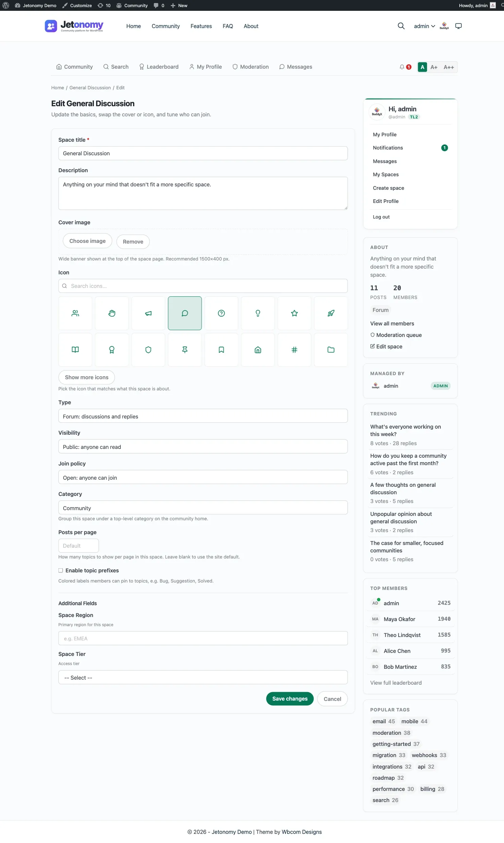Cancel editing the space
The height and width of the screenshot is (843, 504).
[x=332, y=699]
